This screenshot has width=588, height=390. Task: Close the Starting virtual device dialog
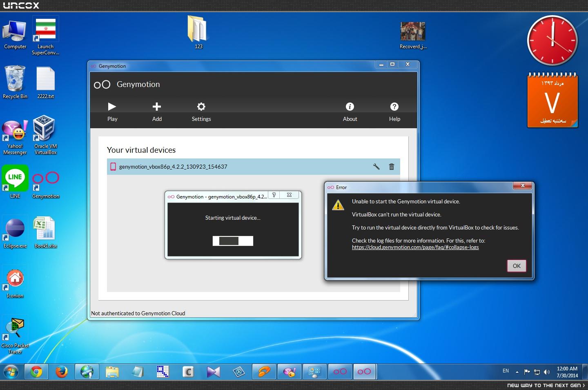coord(290,195)
